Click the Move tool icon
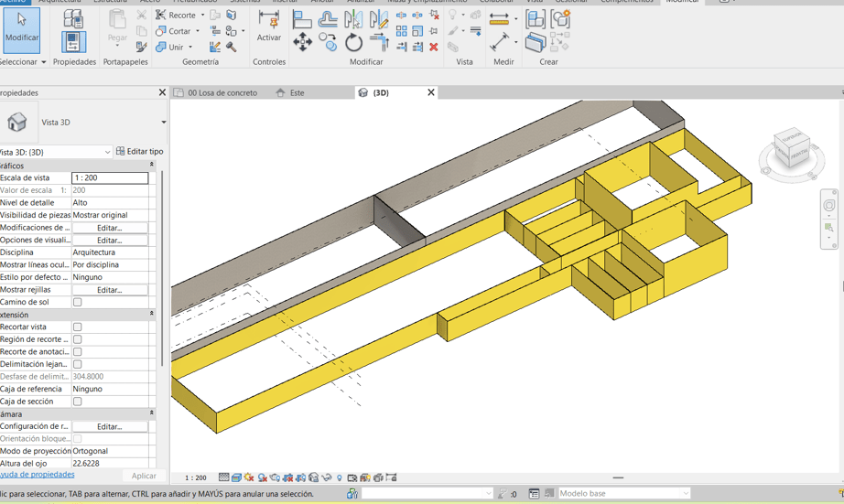Viewport: 844px width, 504px height. [x=302, y=41]
